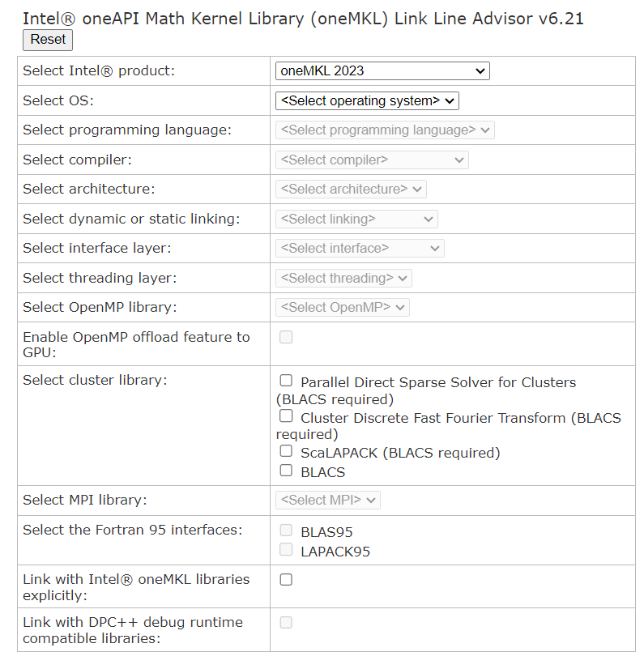Open the Select interface layer dropdown
644x652 pixels.
click(360, 248)
